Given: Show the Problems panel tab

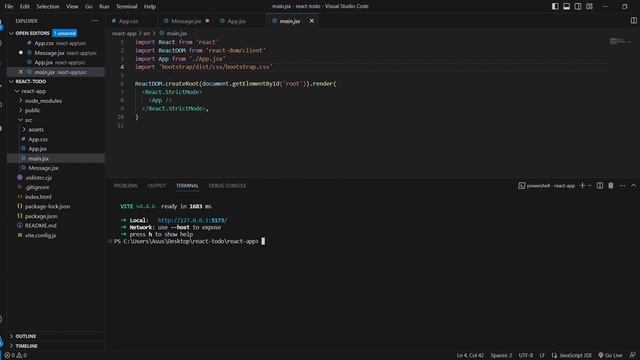Looking at the screenshot, I should coord(126,186).
